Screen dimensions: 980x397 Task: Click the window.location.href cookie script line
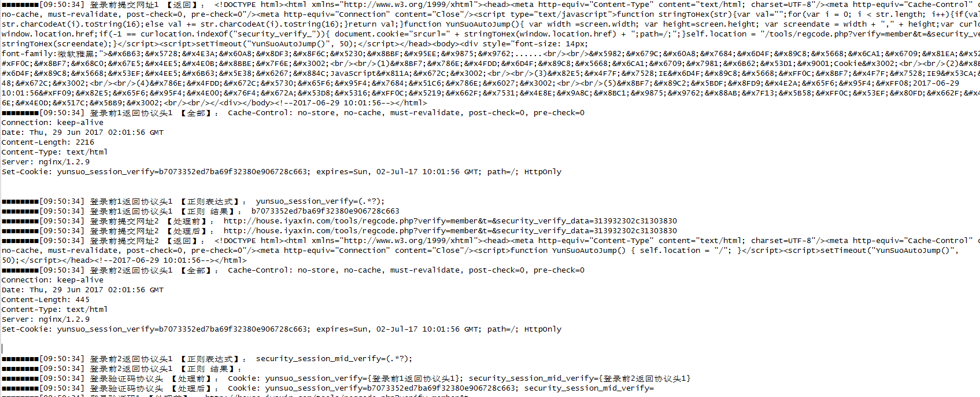click(x=490, y=34)
